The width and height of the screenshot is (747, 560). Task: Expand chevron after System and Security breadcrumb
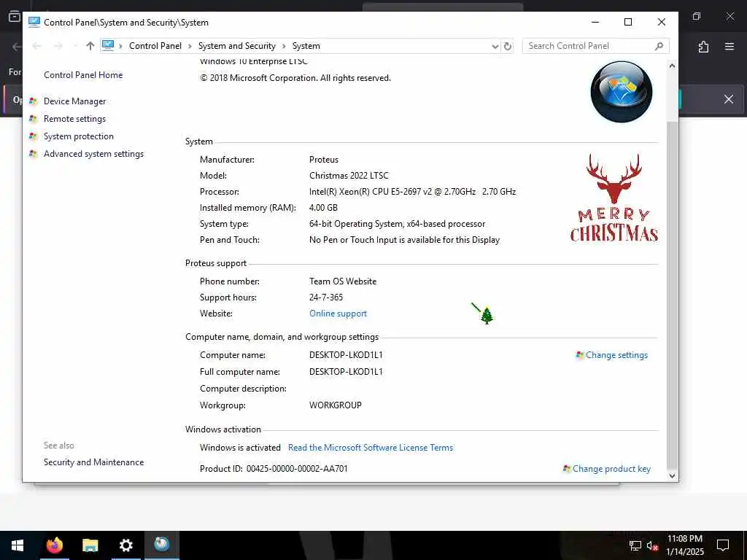click(284, 46)
